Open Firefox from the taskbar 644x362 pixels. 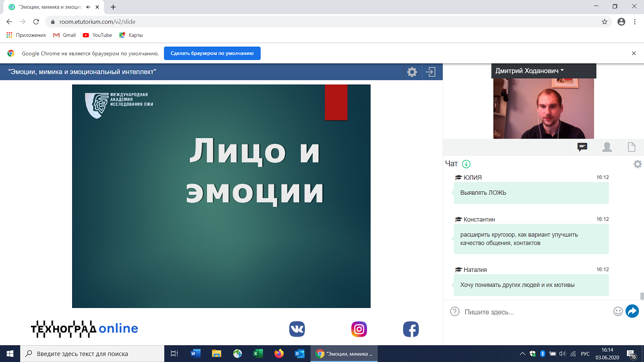point(279,354)
